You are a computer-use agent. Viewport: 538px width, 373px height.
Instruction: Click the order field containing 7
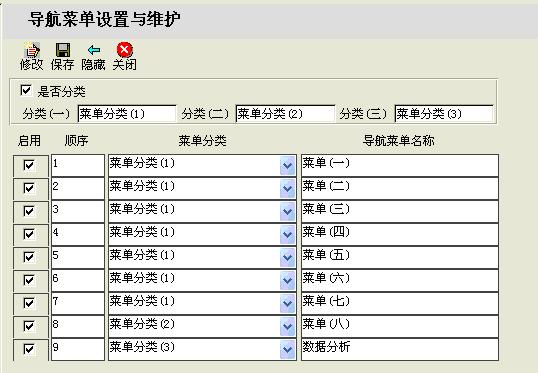click(78, 303)
